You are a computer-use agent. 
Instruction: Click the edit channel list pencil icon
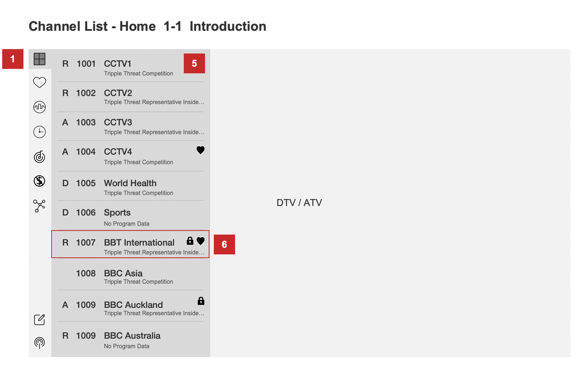click(x=40, y=320)
